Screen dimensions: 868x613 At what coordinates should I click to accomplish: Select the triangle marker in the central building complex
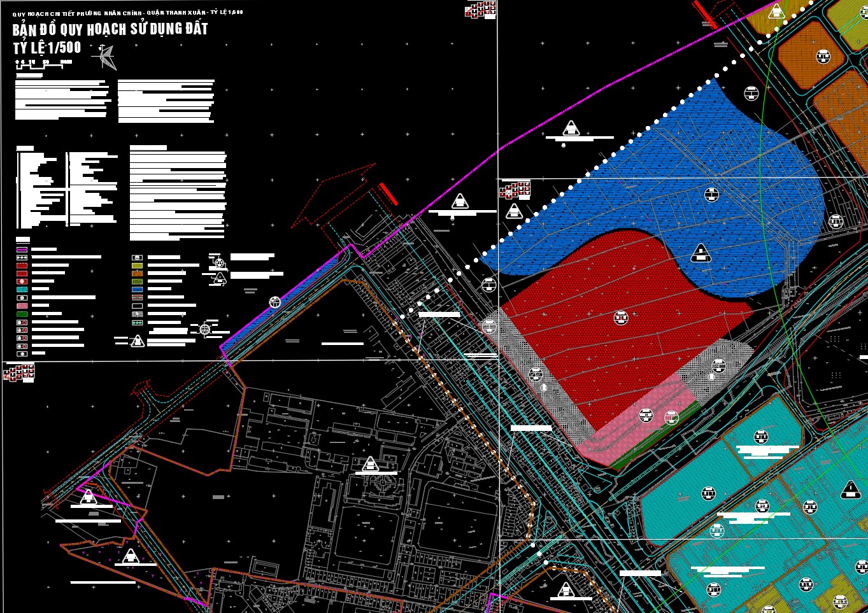370,464
